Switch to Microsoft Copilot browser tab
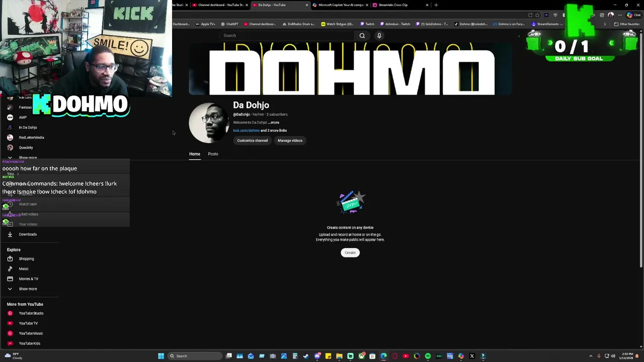The image size is (644, 362). 341,5
